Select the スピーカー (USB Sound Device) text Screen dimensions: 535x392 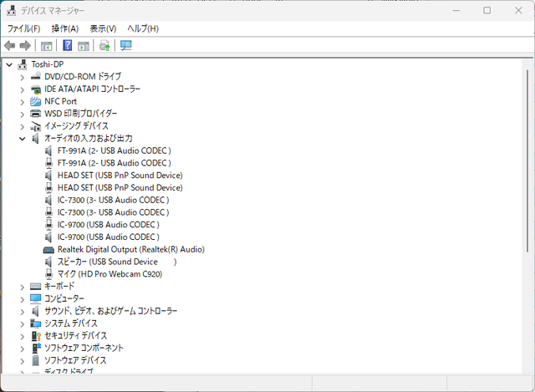tap(117, 262)
